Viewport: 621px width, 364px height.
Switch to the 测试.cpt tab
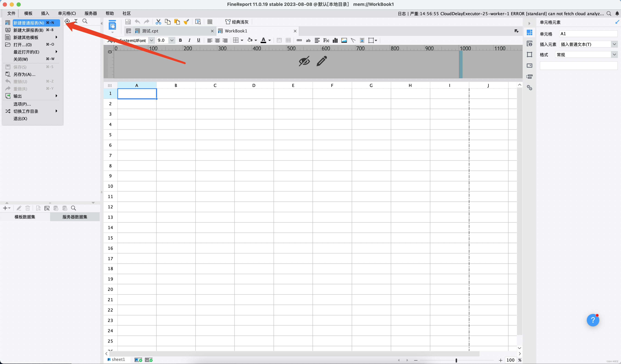(150, 31)
